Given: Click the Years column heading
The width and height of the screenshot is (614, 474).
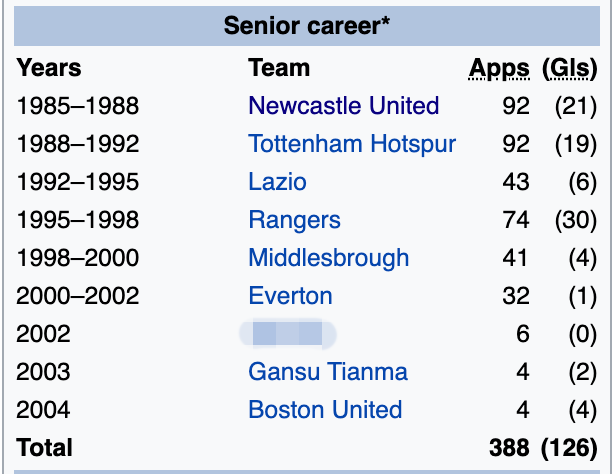Looking at the screenshot, I should (49, 69).
